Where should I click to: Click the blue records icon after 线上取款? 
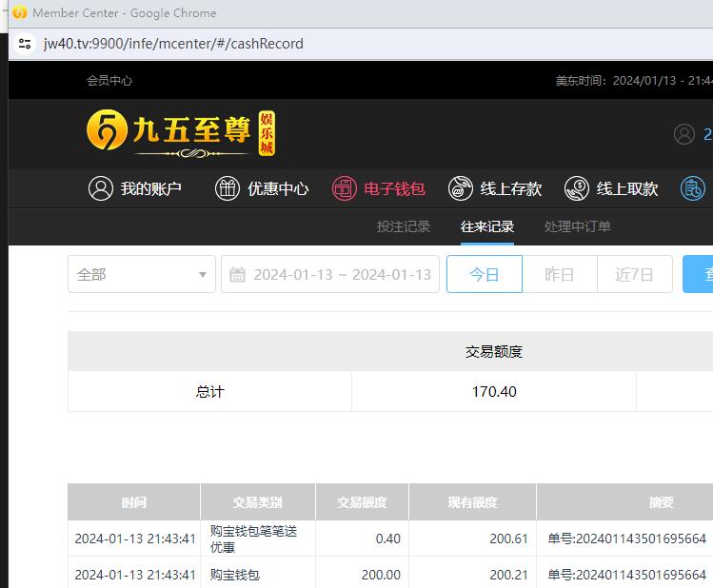(693, 188)
